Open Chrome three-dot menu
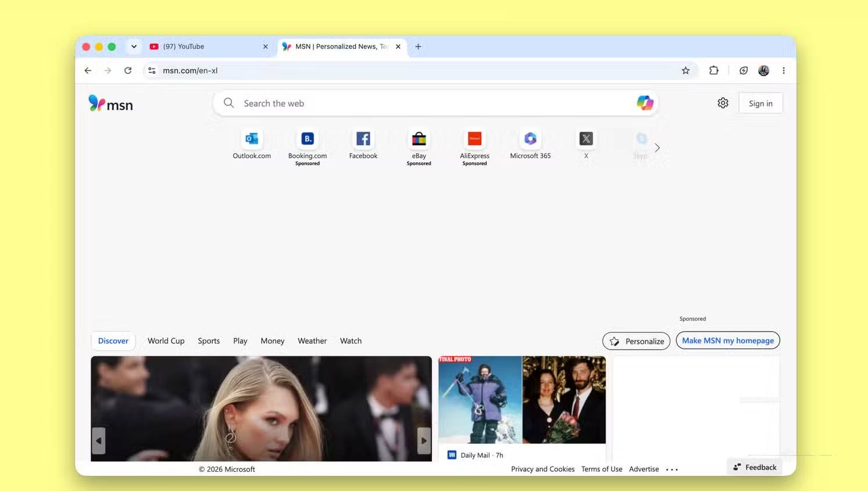 784,70
